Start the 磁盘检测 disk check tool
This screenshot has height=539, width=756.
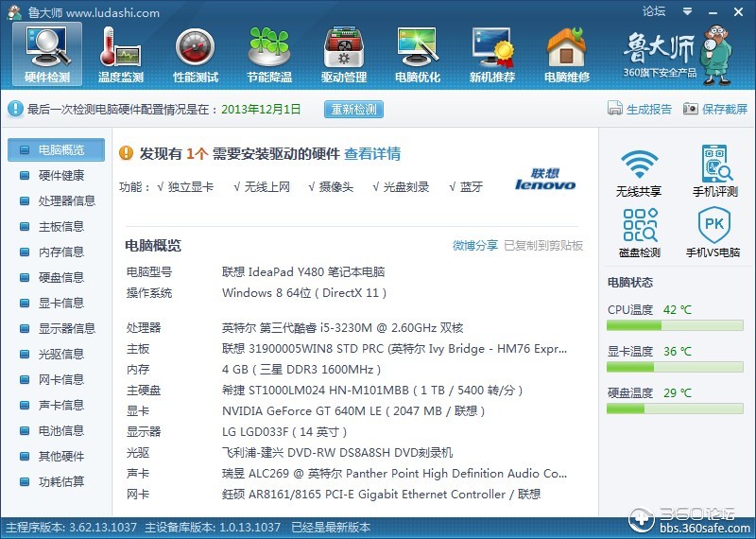coord(639,233)
